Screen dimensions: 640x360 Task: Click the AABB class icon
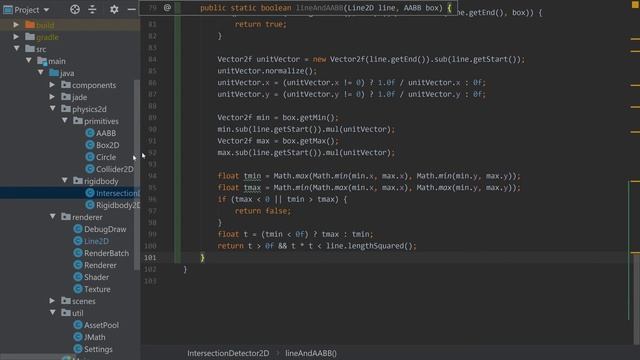(x=90, y=133)
